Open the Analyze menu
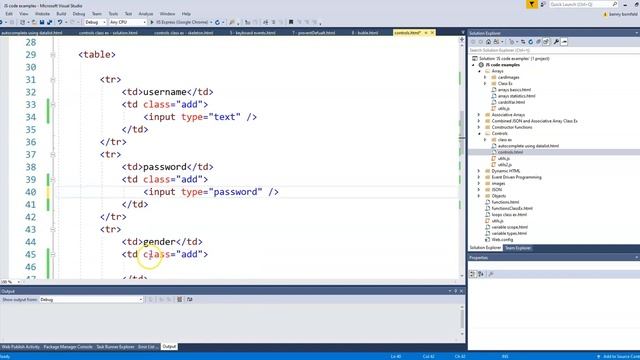Viewport: 640px width, 360px height. [x=145, y=13]
